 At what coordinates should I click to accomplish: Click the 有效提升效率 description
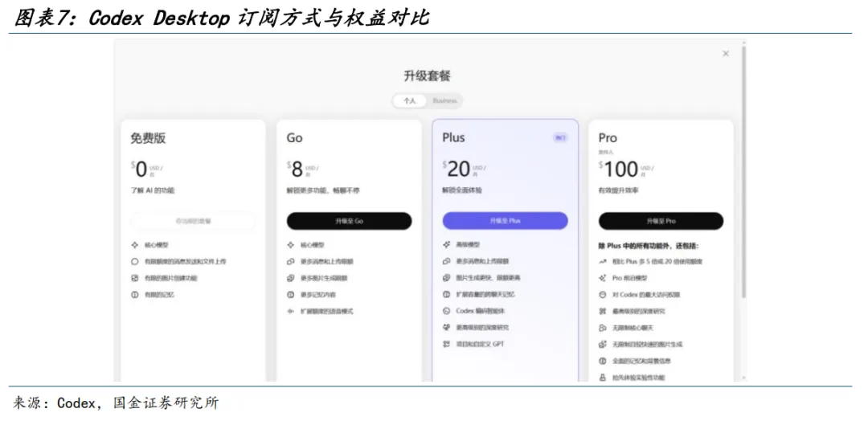pyautogui.click(x=618, y=190)
